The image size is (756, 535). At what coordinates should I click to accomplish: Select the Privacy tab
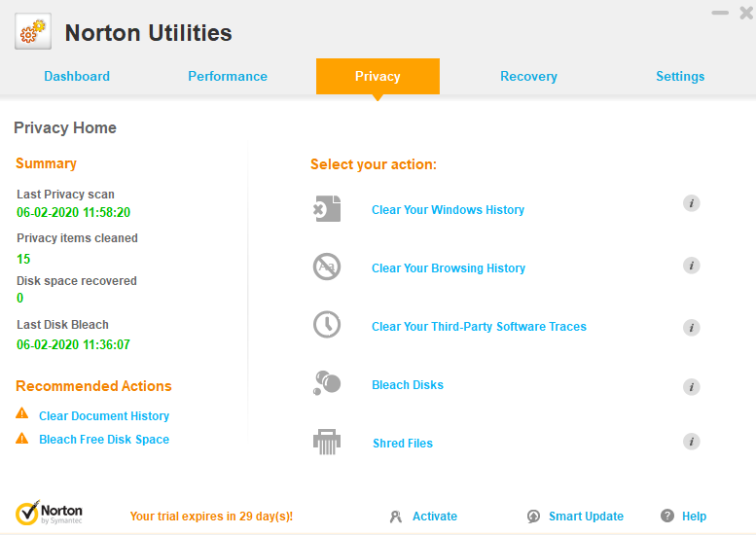(x=378, y=76)
